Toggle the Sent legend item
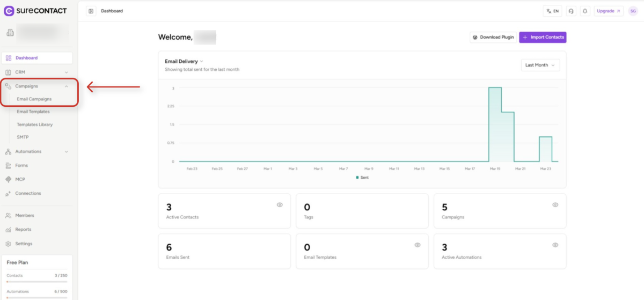The height and width of the screenshot is (300, 644). (362, 177)
